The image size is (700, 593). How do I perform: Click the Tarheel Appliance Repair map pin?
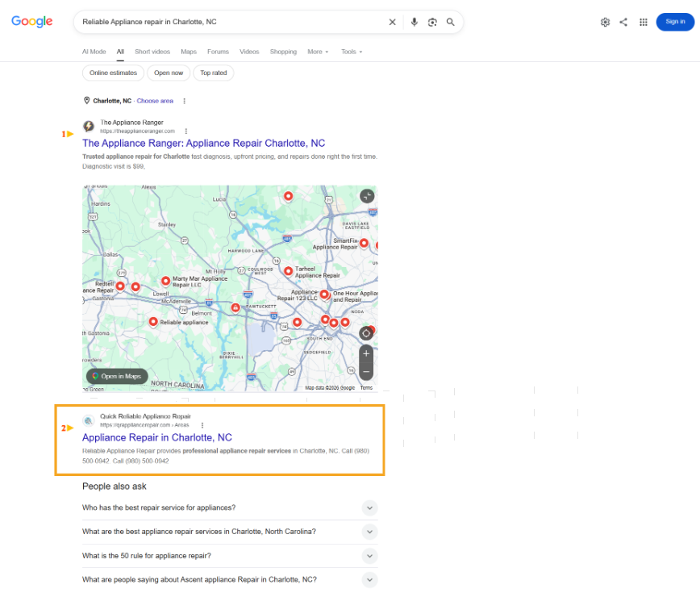pyautogui.click(x=289, y=270)
